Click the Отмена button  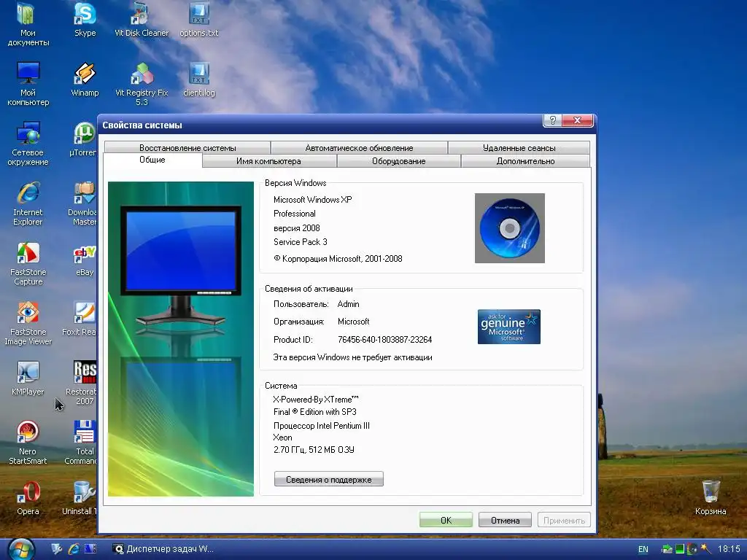pyautogui.click(x=505, y=520)
